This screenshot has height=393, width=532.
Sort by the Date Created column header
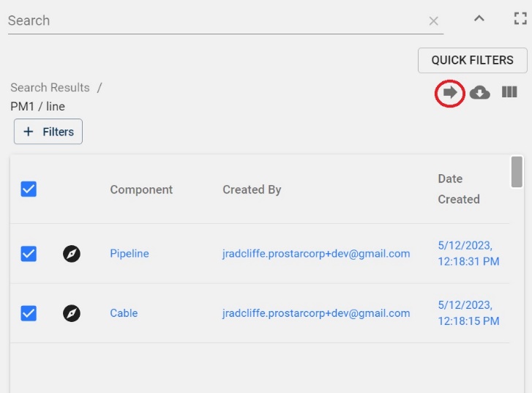(x=459, y=189)
